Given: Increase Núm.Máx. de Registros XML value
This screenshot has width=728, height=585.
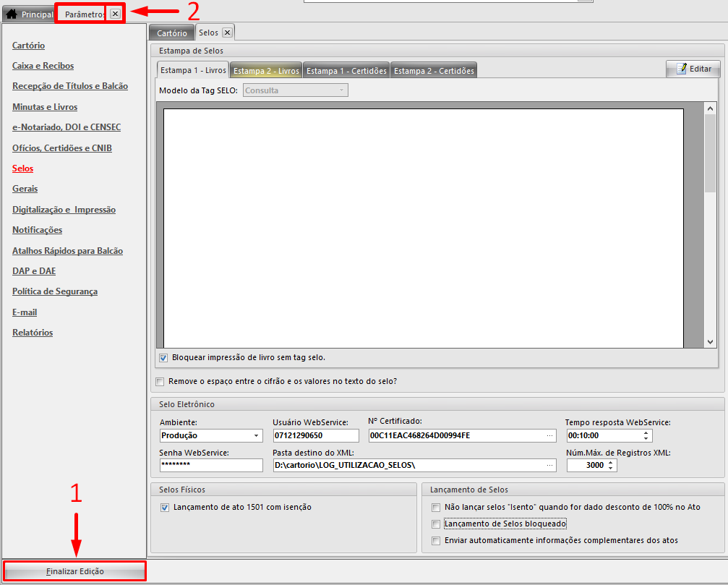Looking at the screenshot, I should pyautogui.click(x=612, y=462).
